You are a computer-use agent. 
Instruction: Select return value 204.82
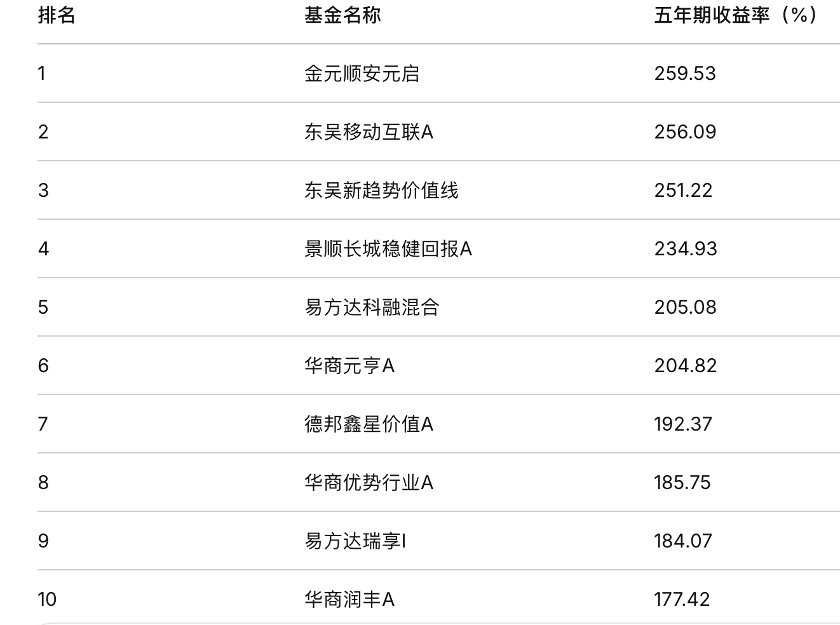(686, 366)
